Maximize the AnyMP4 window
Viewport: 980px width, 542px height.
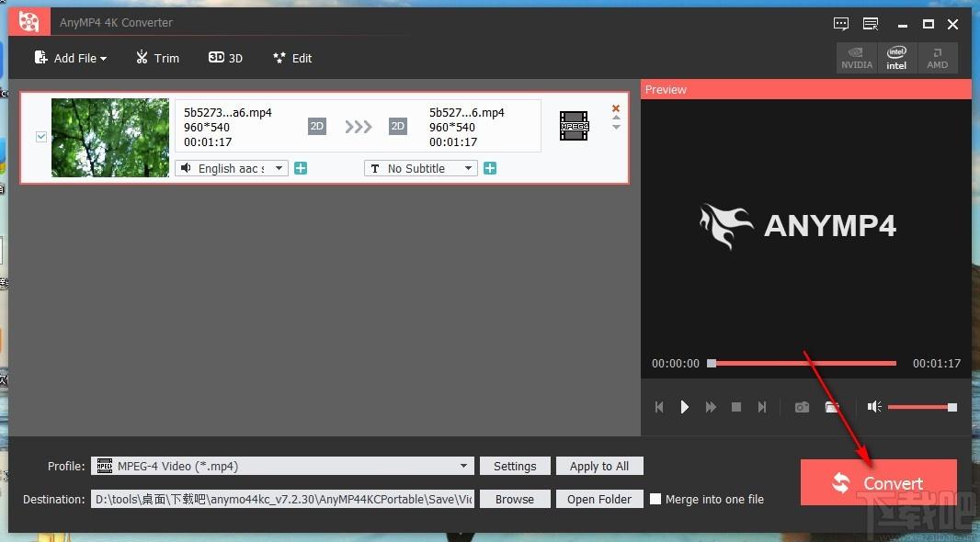(x=929, y=24)
